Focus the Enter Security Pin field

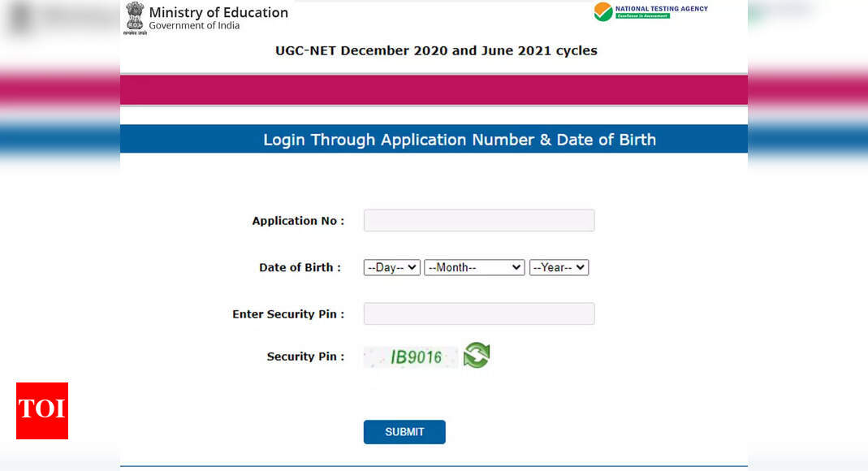(x=479, y=313)
